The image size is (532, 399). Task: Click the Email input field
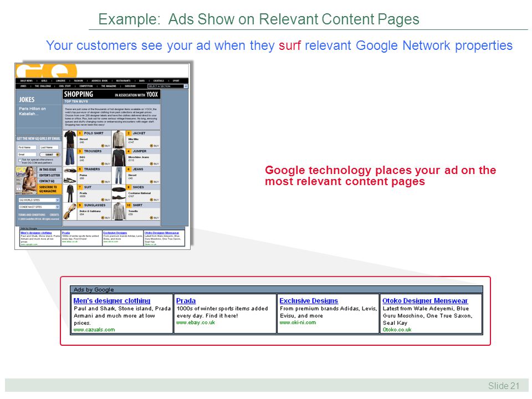coord(27,155)
